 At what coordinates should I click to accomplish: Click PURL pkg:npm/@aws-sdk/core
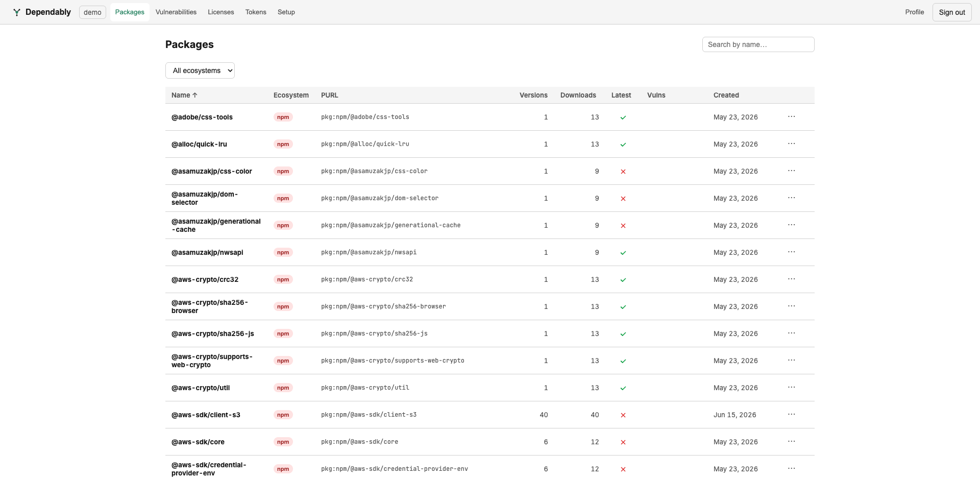pyautogui.click(x=359, y=442)
